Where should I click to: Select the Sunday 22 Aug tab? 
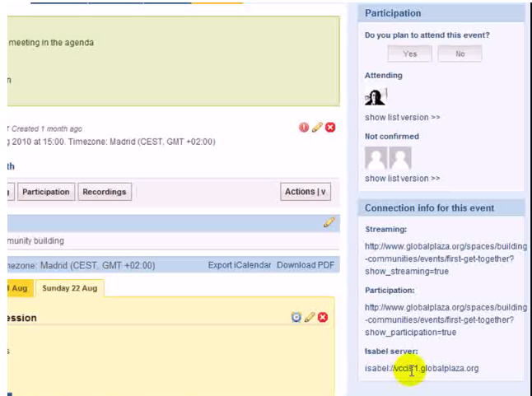click(x=70, y=288)
